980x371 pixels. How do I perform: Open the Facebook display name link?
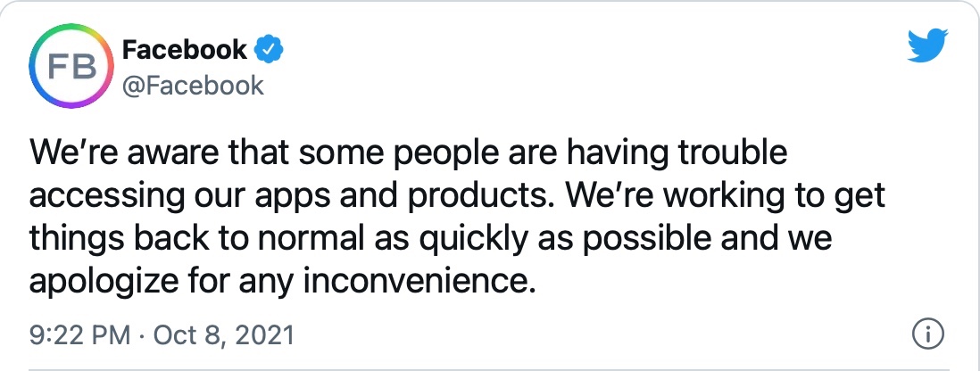tap(184, 50)
